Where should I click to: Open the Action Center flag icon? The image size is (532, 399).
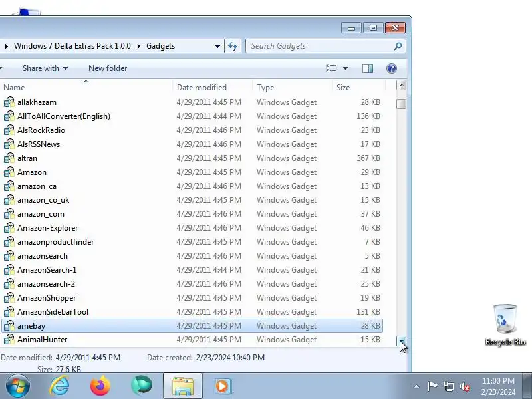click(x=432, y=386)
